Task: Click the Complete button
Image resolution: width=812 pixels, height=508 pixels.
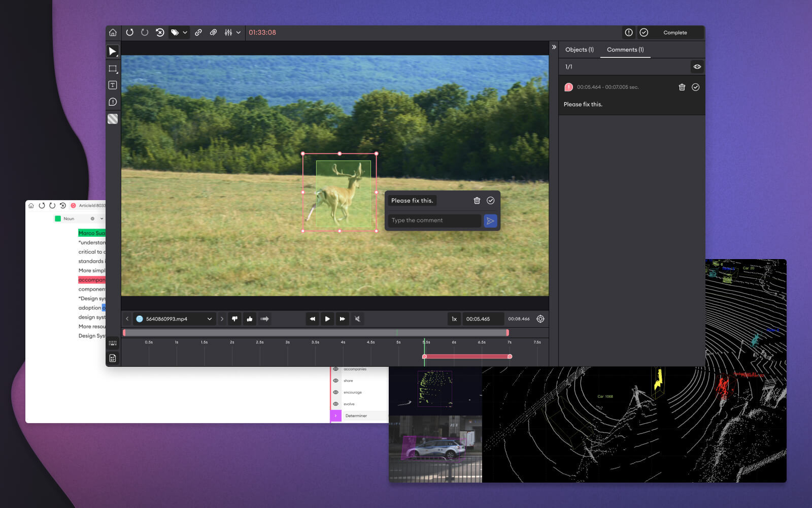Action: (675, 33)
